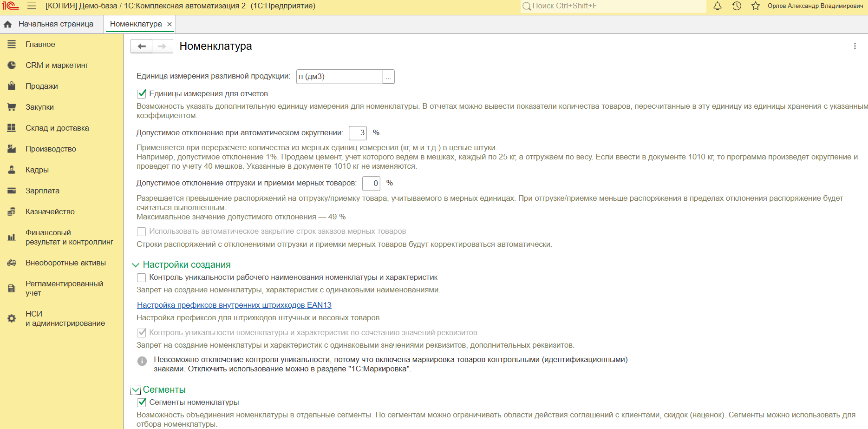Toggle Сегменты номенклатуры checkbox

[x=142, y=403]
